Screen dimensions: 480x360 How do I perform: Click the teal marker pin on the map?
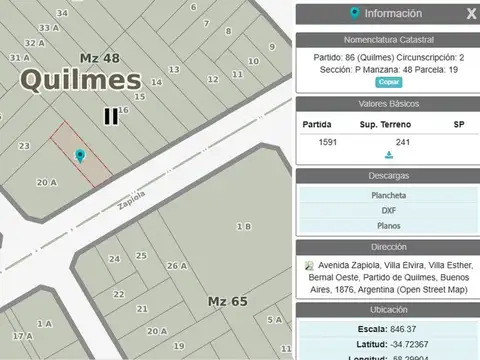pyautogui.click(x=80, y=156)
